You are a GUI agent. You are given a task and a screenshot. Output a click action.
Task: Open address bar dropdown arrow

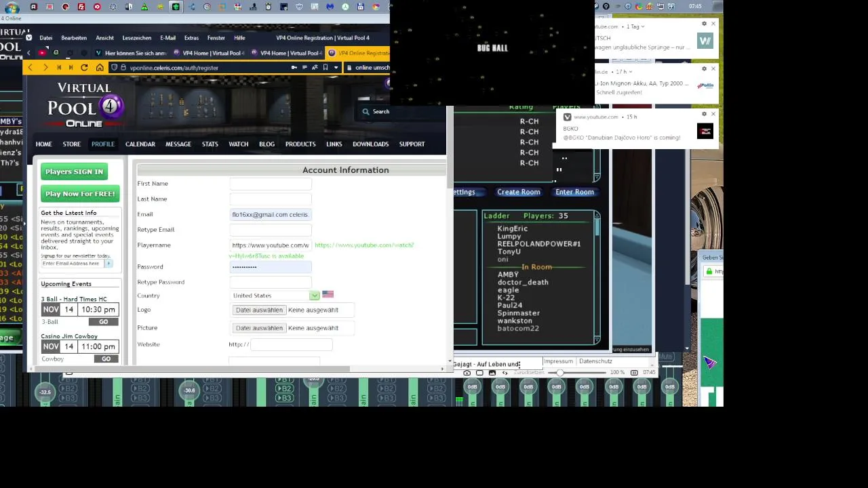coord(336,68)
